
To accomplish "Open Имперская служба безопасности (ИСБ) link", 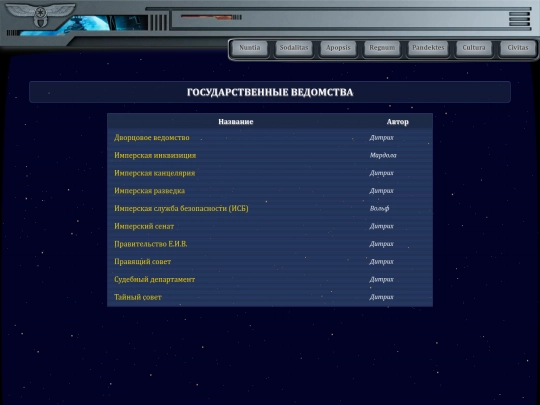I will [181, 208].
